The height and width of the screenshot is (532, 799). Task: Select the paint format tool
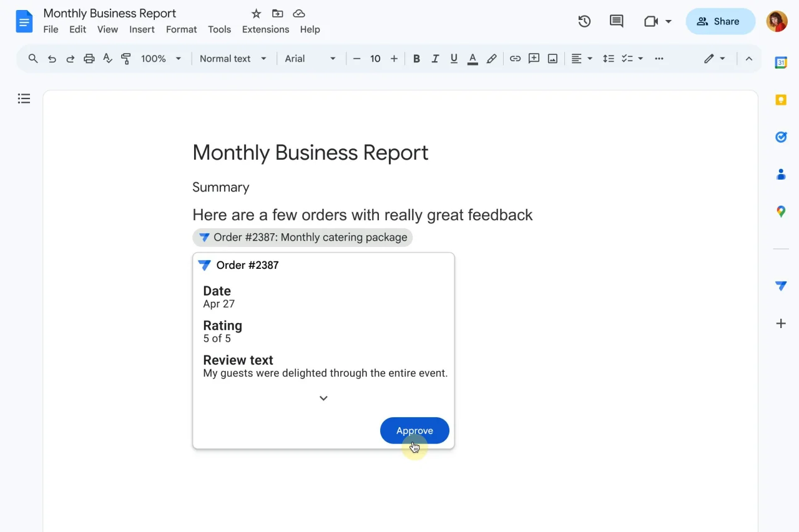(126, 59)
